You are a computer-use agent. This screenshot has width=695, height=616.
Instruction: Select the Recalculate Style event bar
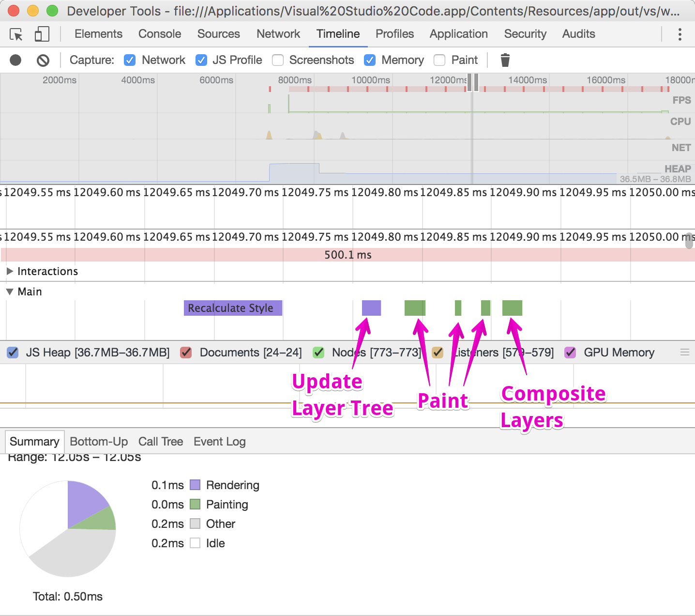point(233,308)
